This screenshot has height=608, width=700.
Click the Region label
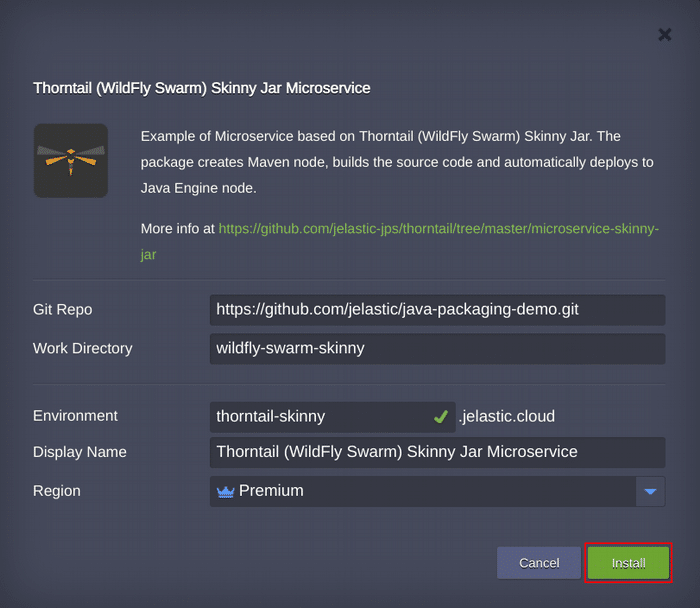[x=57, y=491]
